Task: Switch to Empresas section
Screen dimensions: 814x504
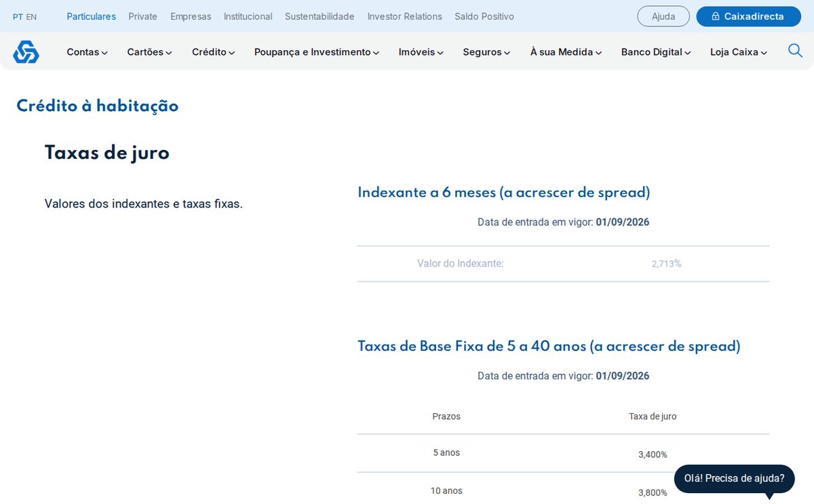Action: [191, 16]
